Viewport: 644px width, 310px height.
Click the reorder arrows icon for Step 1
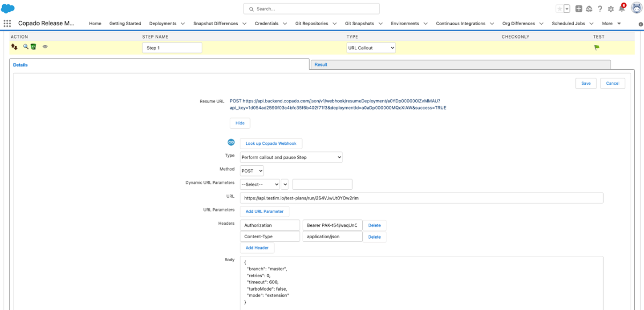[14, 47]
